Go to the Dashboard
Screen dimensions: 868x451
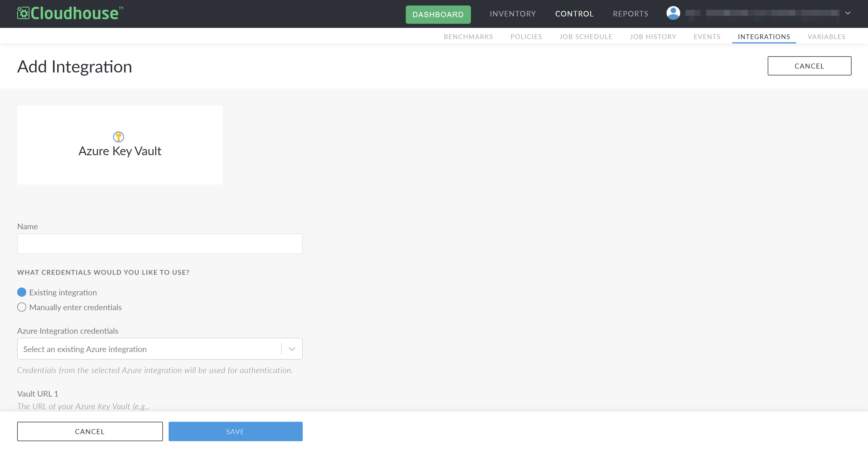(x=438, y=14)
